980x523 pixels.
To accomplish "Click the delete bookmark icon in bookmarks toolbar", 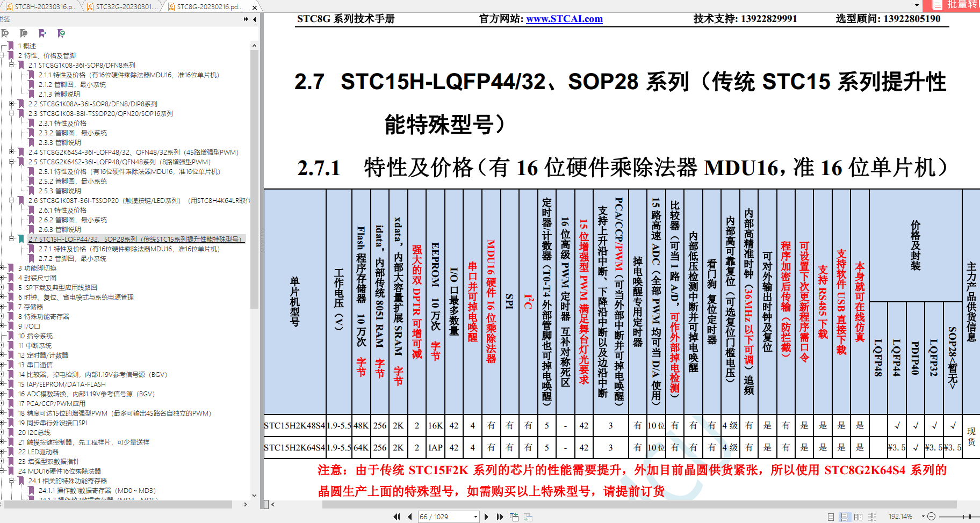I will [5, 33].
